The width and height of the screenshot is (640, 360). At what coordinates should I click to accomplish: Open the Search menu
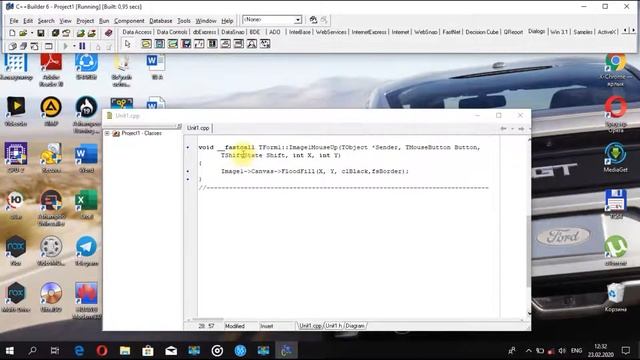(46, 21)
